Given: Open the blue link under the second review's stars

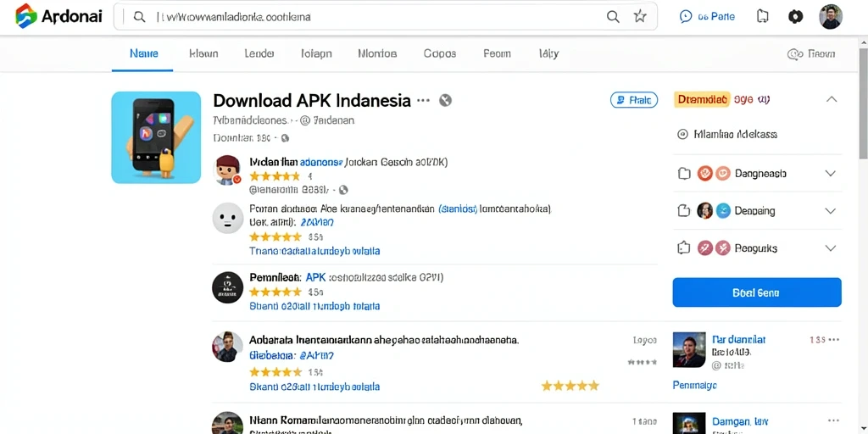Looking at the screenshot, I should pos(314,251).
